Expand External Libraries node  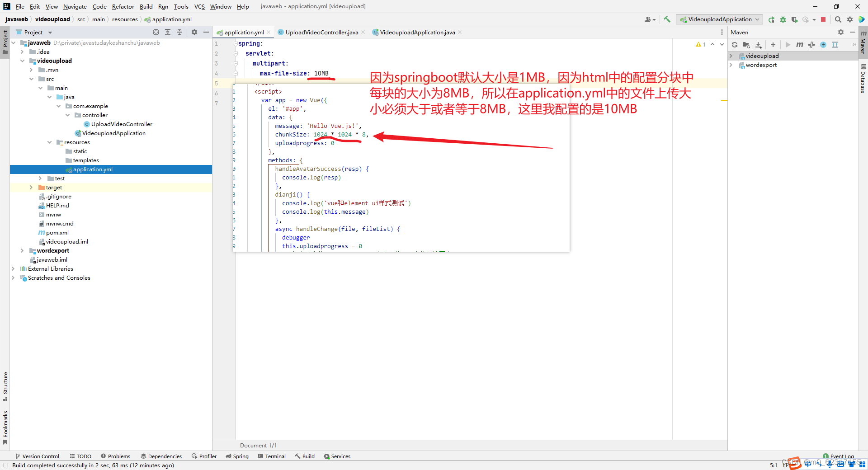click(13, 268)
